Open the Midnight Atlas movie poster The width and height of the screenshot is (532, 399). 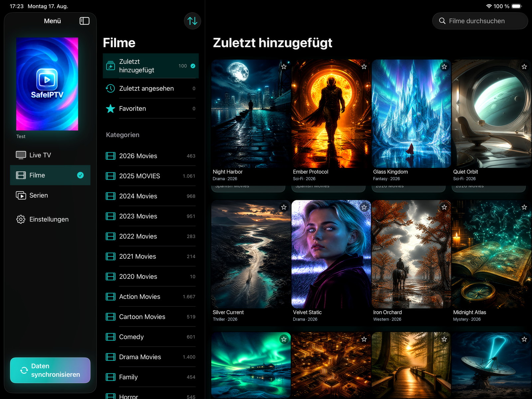coord(491,254)
